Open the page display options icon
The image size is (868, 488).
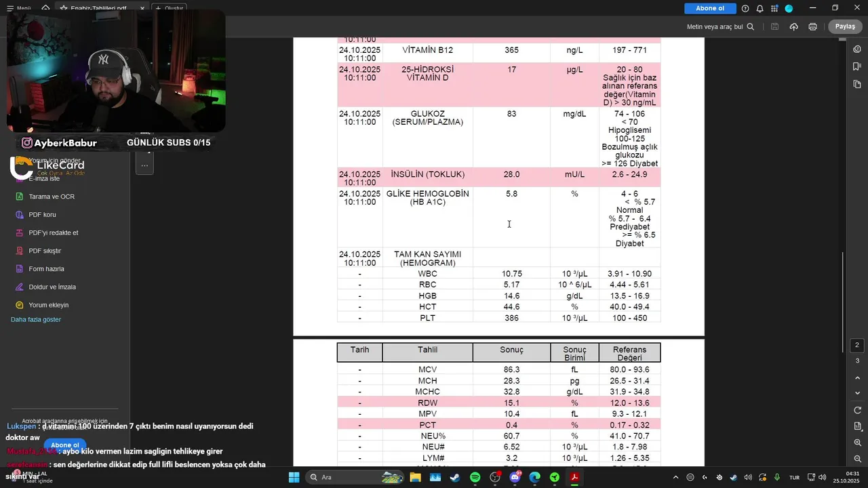pyautogui.click(x=857, y=426)
